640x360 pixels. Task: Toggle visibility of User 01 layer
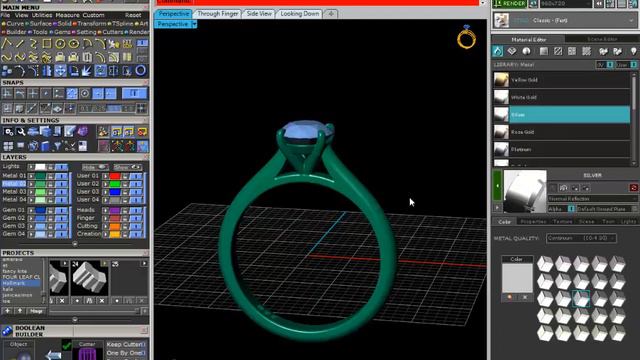[x=136, y=176]
